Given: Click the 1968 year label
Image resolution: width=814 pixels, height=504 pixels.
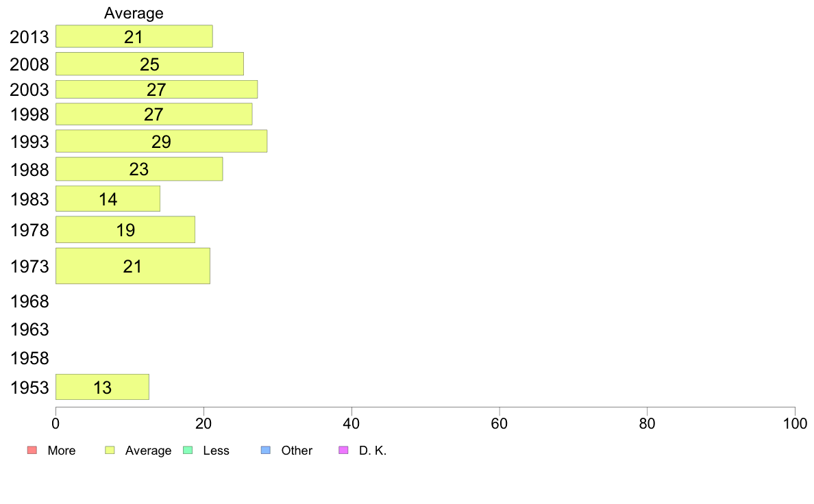Looking at the screenshot, I should coord(29,301).
